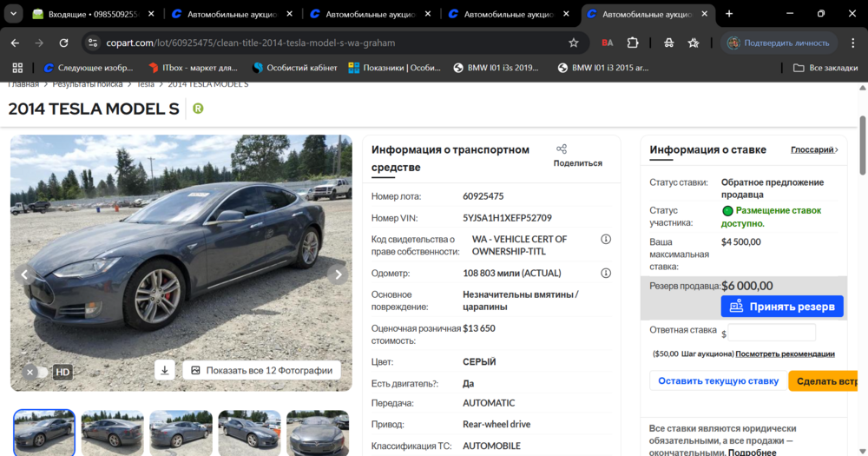Show next photo with right arrow
The height and width of the screenshot is (456, 868).
click(x=339, y=274)
